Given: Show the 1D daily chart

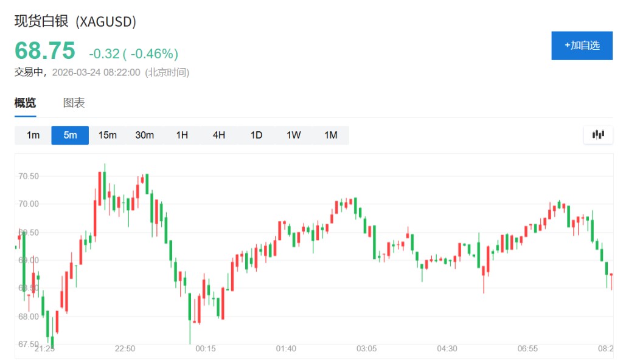Looking at the screenshot, I should point(256,135).
